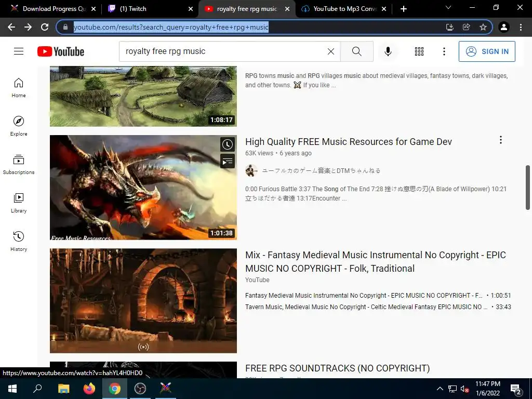Viewport: 532px width, 399px height.
Task: Open OBS Studio from taskbar
Action: pyautogui.click(x=140, y=389)
